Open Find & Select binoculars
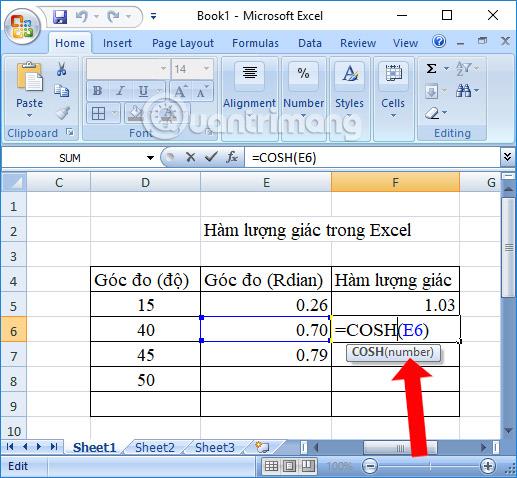The width and height of the screenshot is (517, 478). [467, 91]
